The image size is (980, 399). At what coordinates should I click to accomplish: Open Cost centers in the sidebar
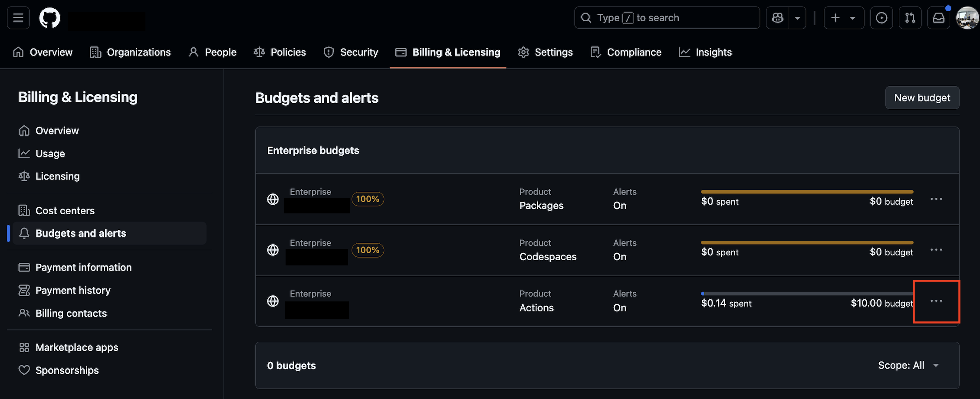(x=109, y=211)
